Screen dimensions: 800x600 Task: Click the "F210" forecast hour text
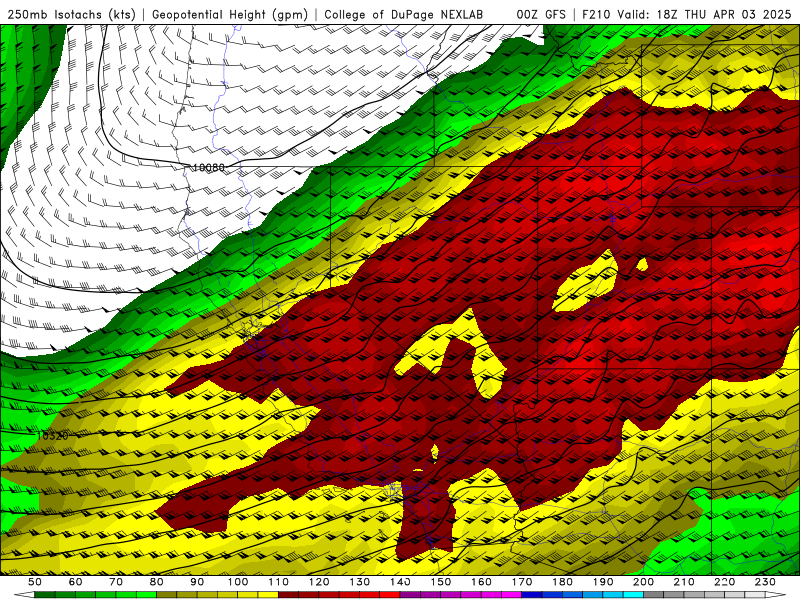point(597,14)
